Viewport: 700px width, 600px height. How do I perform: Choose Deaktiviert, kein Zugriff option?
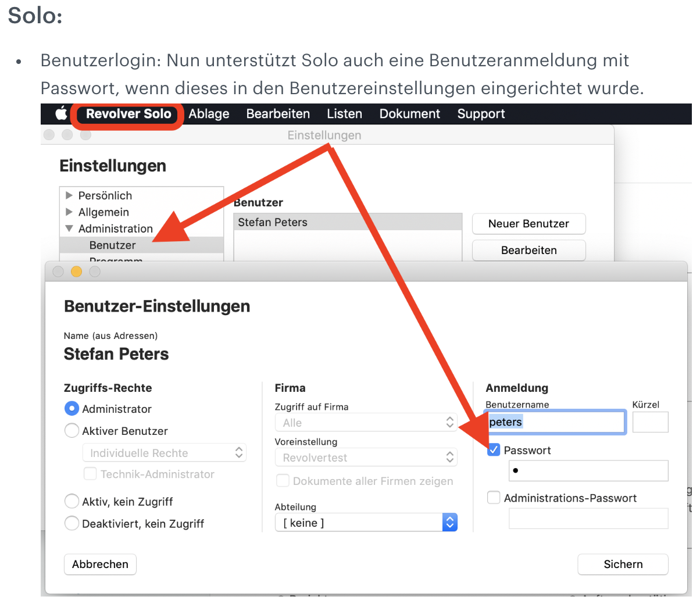72,523
